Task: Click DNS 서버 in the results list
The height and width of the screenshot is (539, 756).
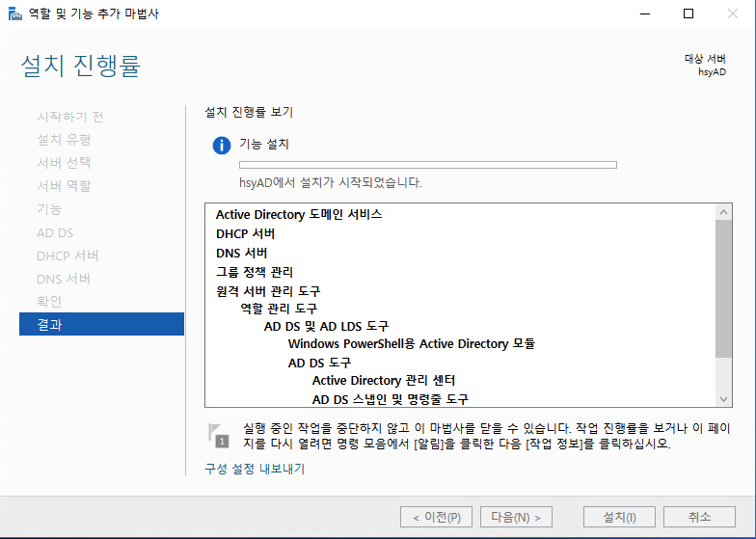Action: pyautogui.click(x=241, y=253)
